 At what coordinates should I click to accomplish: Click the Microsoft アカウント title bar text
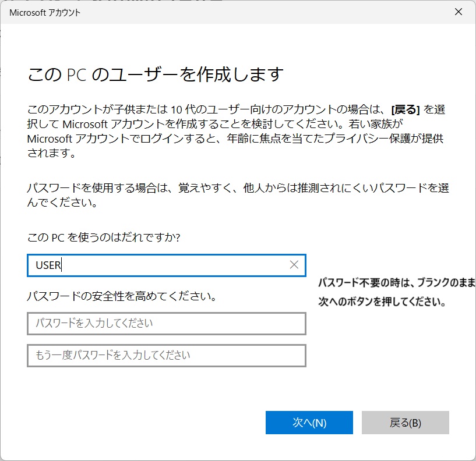pos(45,12)
